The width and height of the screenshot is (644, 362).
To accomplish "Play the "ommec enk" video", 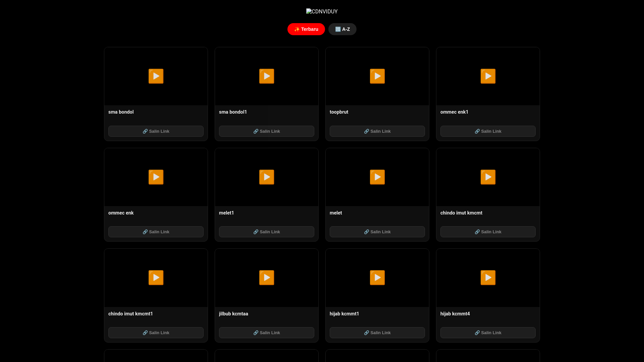I will tap(156, 177).
